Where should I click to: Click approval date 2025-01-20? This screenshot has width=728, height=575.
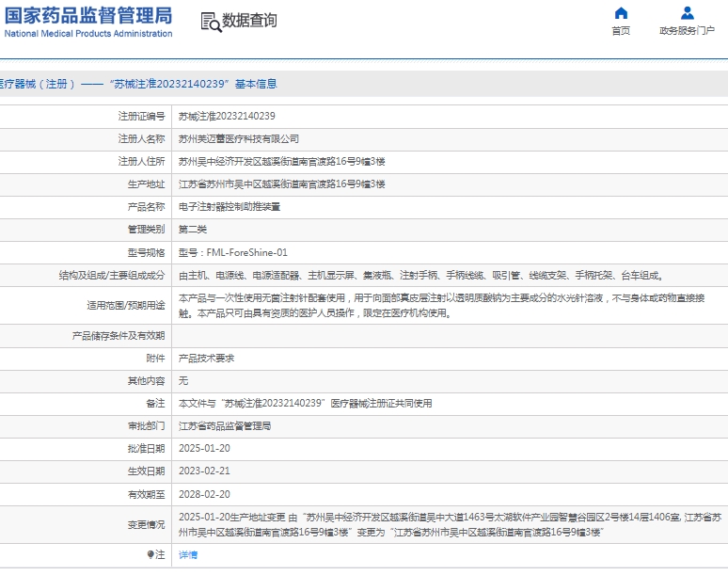204,448
